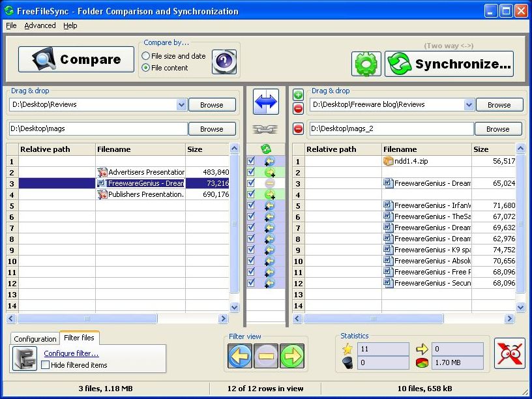Expand the D:\Desktop\Reviews folder dropdown
This screenshot has height=399, width=532.
tap(181, 105)
